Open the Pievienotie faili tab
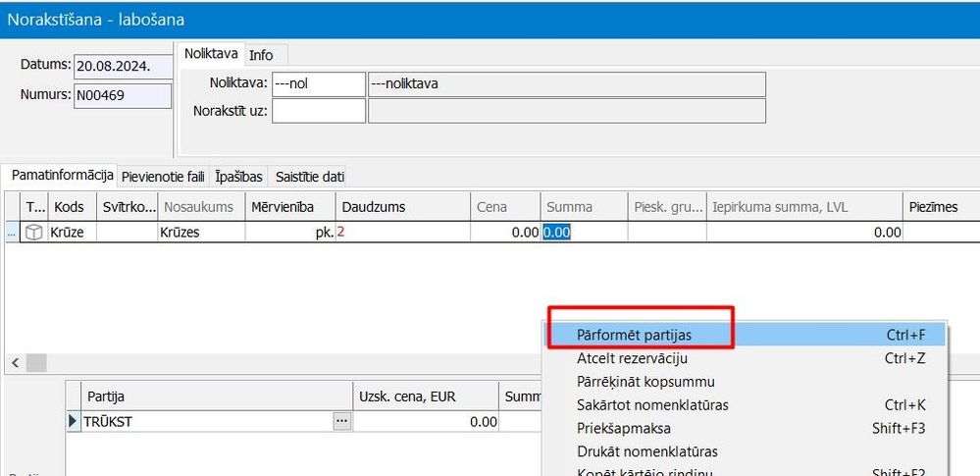Image resolution: width=980 pixels, height=476 pixels. [163, 177]
